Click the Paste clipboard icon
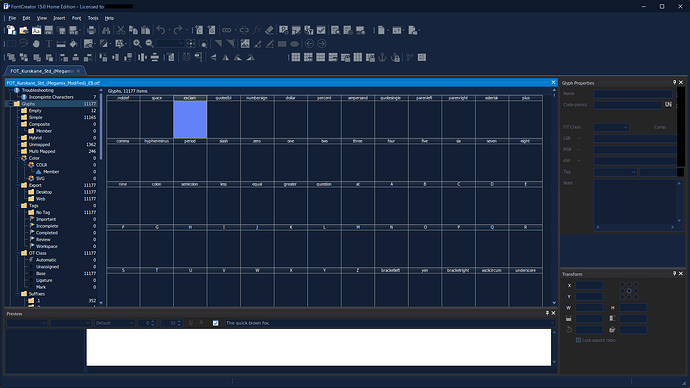 click(x=146, y=30)
